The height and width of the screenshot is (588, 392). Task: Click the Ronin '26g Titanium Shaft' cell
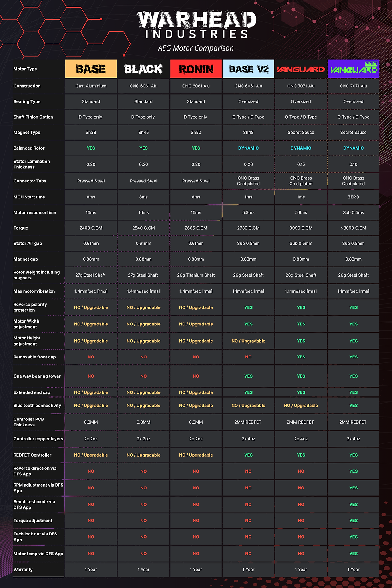click(x=196, y=275)
